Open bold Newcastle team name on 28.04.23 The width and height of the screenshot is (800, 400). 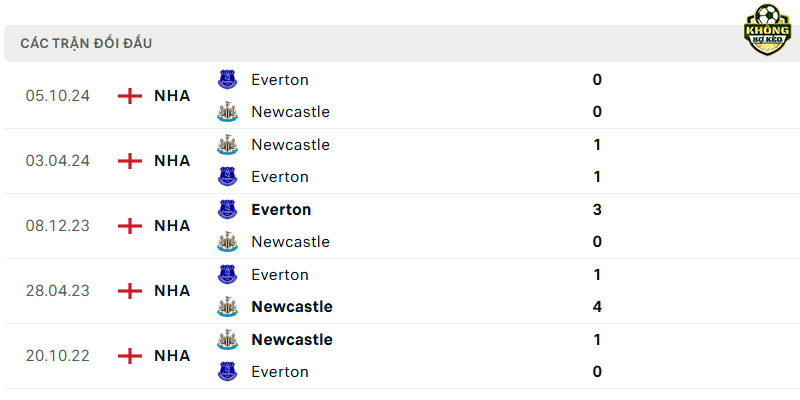pyautogui.click(x=292, y=307)
